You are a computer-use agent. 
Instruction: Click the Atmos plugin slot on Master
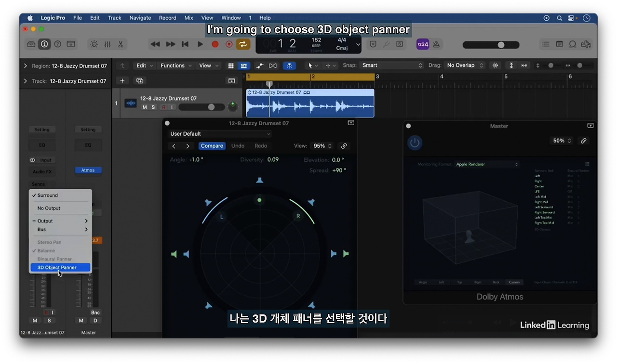pos(88,170)
